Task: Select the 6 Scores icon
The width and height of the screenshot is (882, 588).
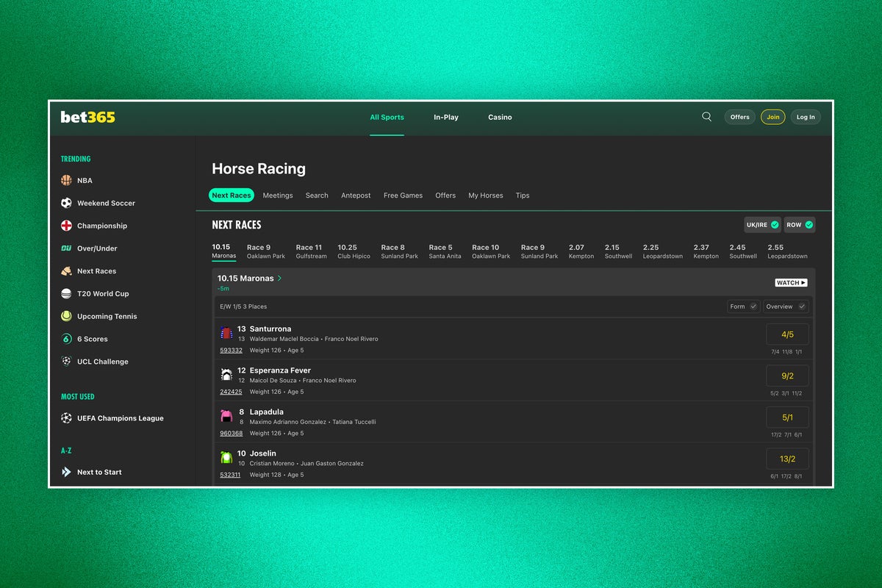Action: [67, 339]
